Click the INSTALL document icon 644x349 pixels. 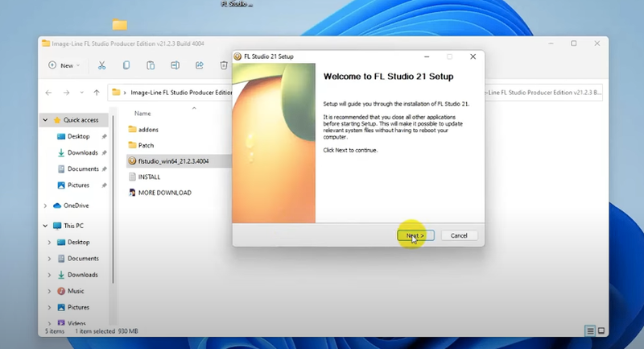point(132,177)
